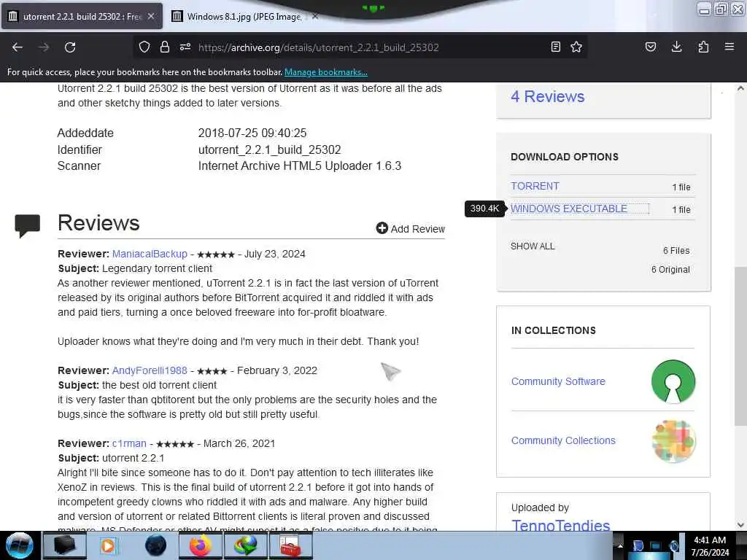Open the Community Collections link
The width and height of the screenshot is (747, 560).
(563, 440)
